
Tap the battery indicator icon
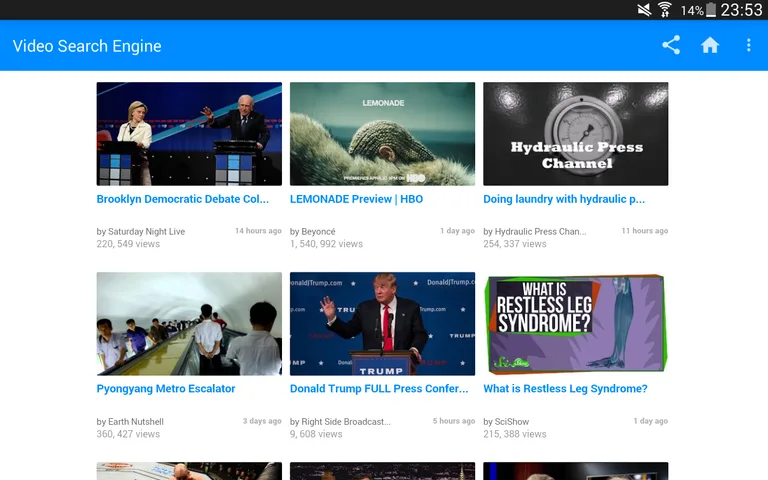point(711,10)
